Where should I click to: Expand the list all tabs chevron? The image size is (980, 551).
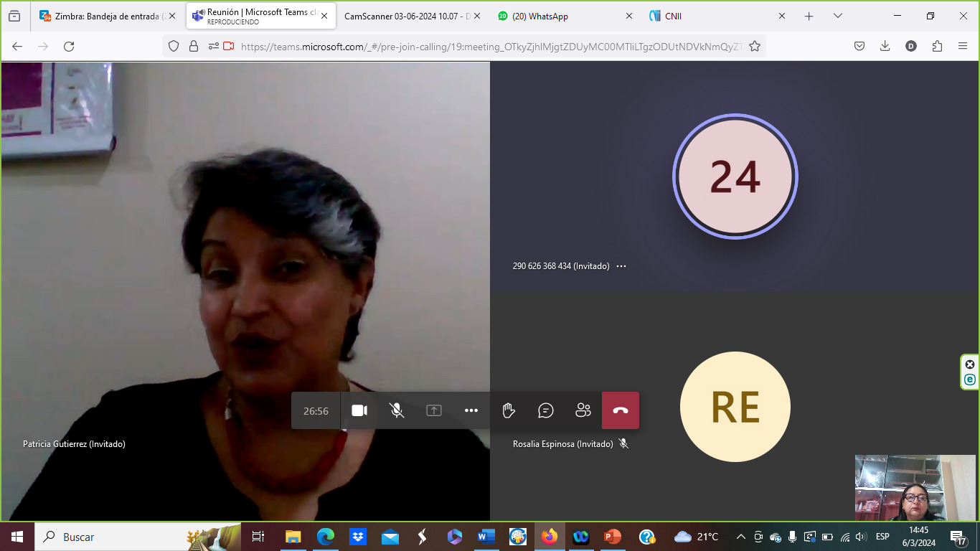click(837, 16)
